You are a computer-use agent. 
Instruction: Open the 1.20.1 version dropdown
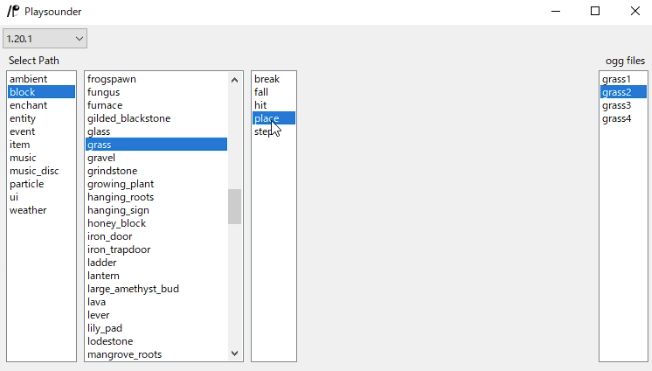click(45, 39)
